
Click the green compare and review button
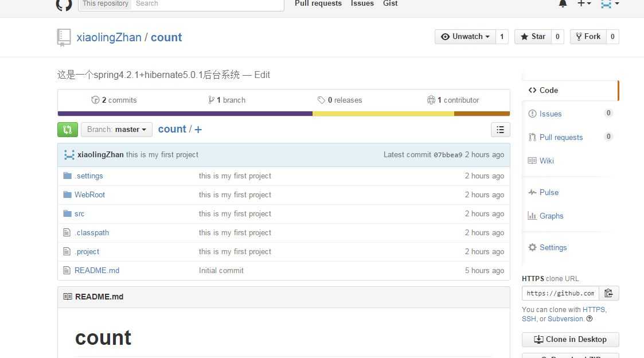(67, 130)
